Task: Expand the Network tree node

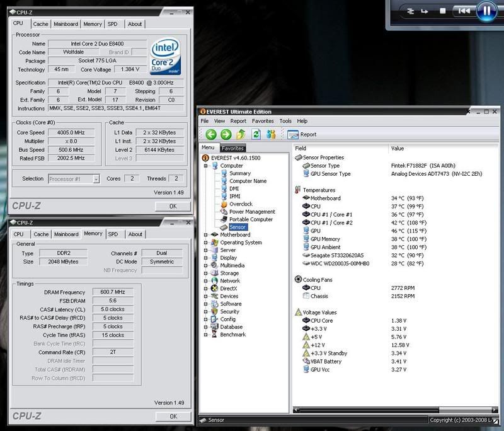Action: click(206, 281)
